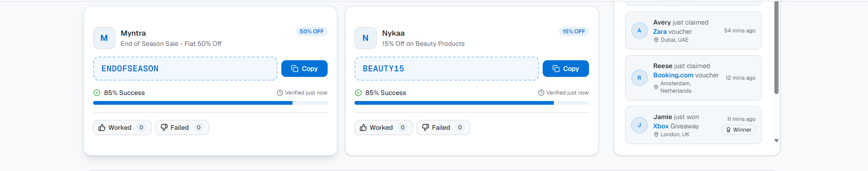Click the BEAUTY15 coupon code box

click(x=447, y=69)
